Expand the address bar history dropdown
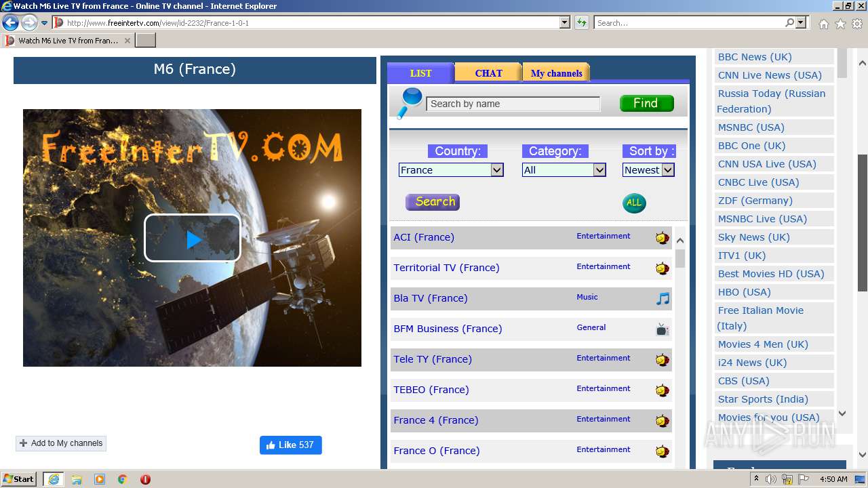The height and width of the screenshot is (488, 868). pyautogui.click(x=565, y=23)
